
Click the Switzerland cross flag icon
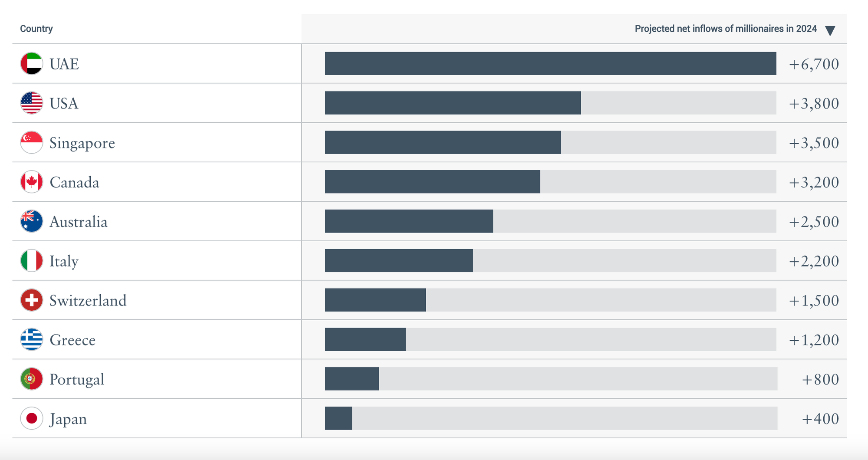32,300
